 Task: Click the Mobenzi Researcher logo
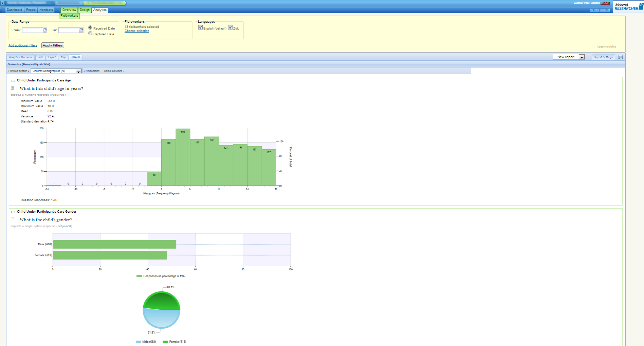tap(628, 6)
